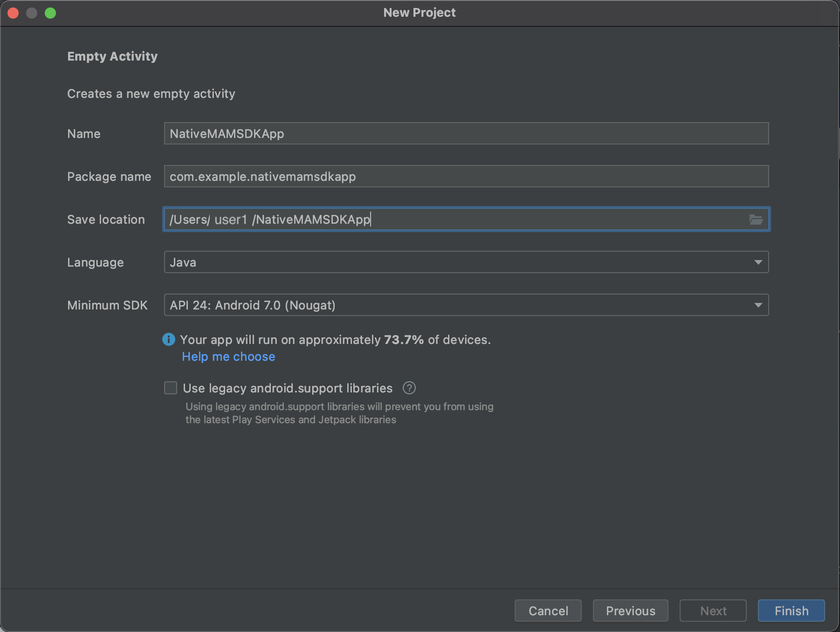Image resolution: width=840 pixels, height=632 pixels.
Task: Open the Help me choose link
Action: 228,357
